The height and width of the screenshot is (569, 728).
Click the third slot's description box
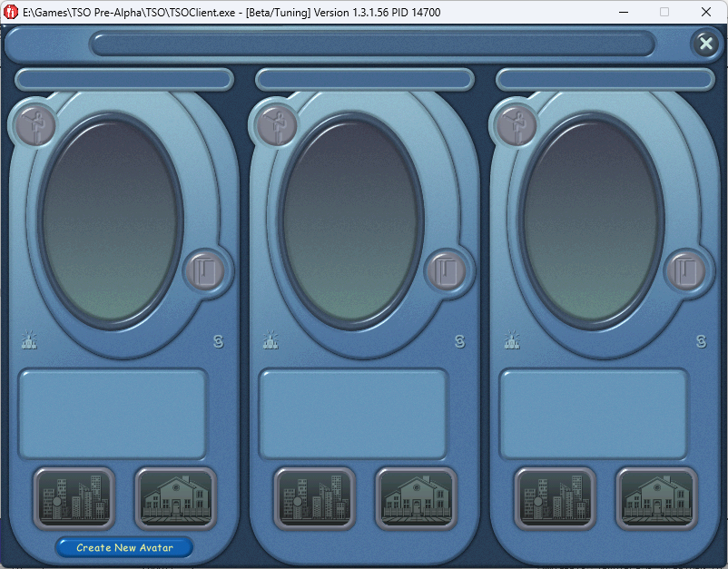(594, 414)
